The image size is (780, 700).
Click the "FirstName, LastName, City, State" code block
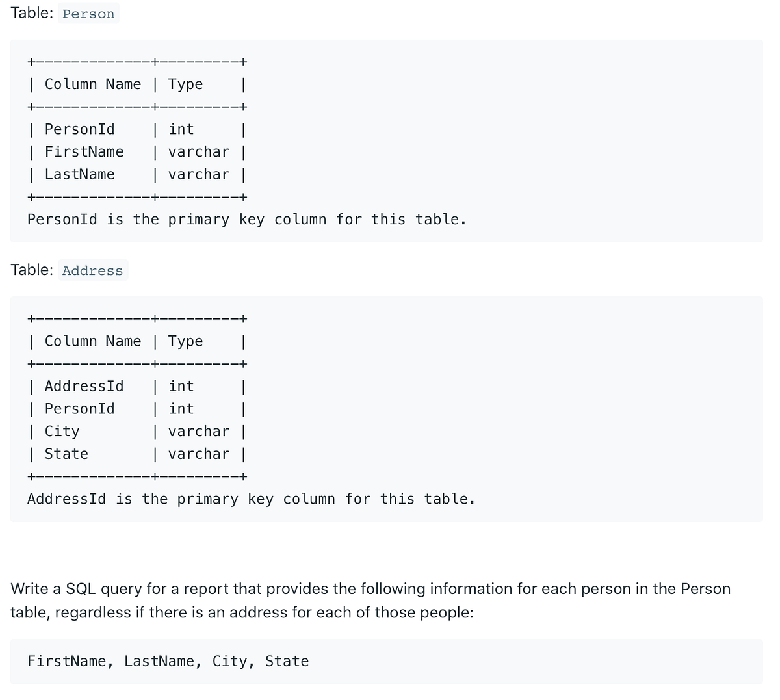click(x=168, y=662)
